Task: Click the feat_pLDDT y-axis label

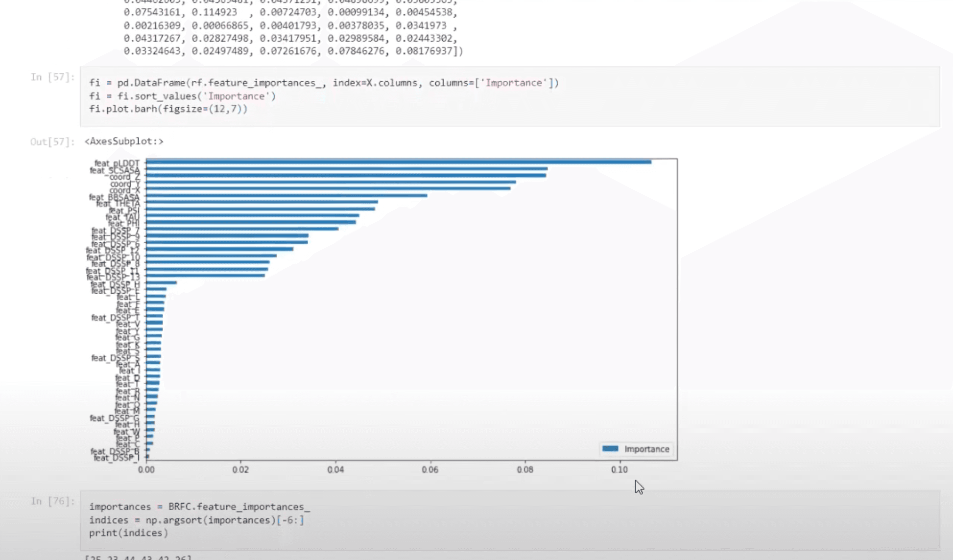Action: click(117, 163)
